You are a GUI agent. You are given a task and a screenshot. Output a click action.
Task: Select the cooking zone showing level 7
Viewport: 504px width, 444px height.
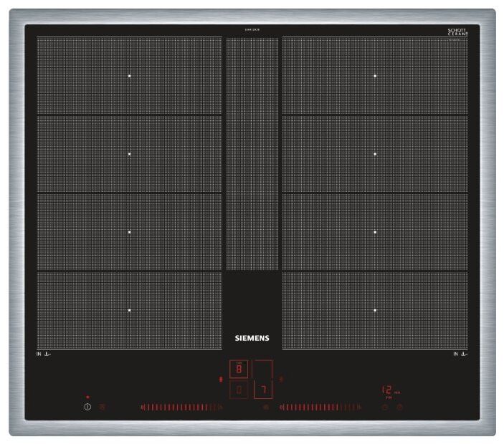click(x=263, y=391)
